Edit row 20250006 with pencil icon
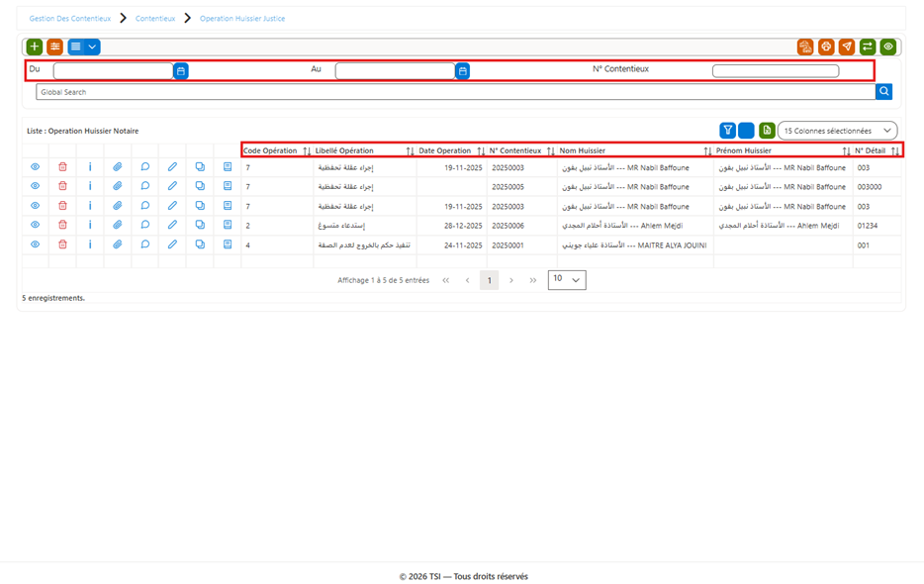Viewport: 924px width, 584px height. [172, 225]
